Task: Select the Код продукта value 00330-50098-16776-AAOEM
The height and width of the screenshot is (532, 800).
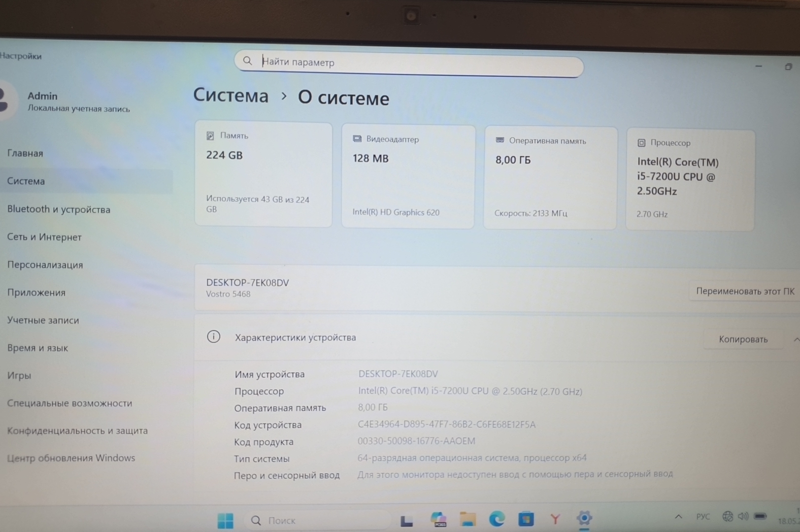Action: click(x=416, y=441)
